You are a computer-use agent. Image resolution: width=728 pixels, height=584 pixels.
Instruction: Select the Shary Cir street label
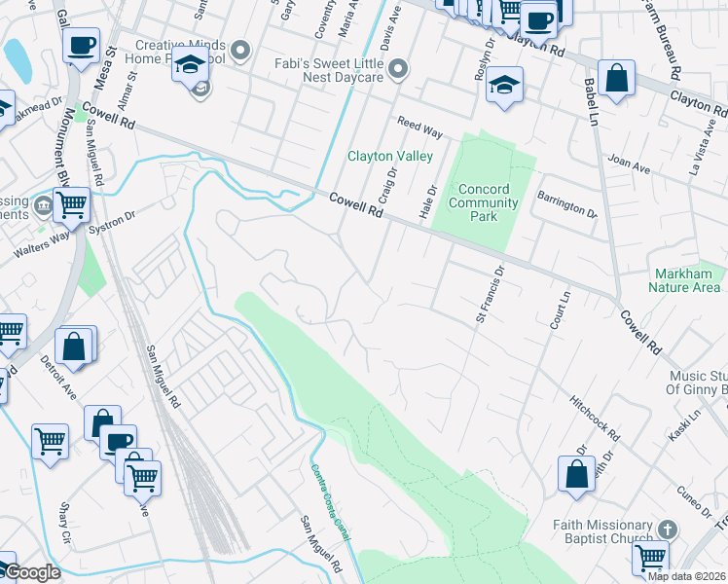tap(65, 523)
